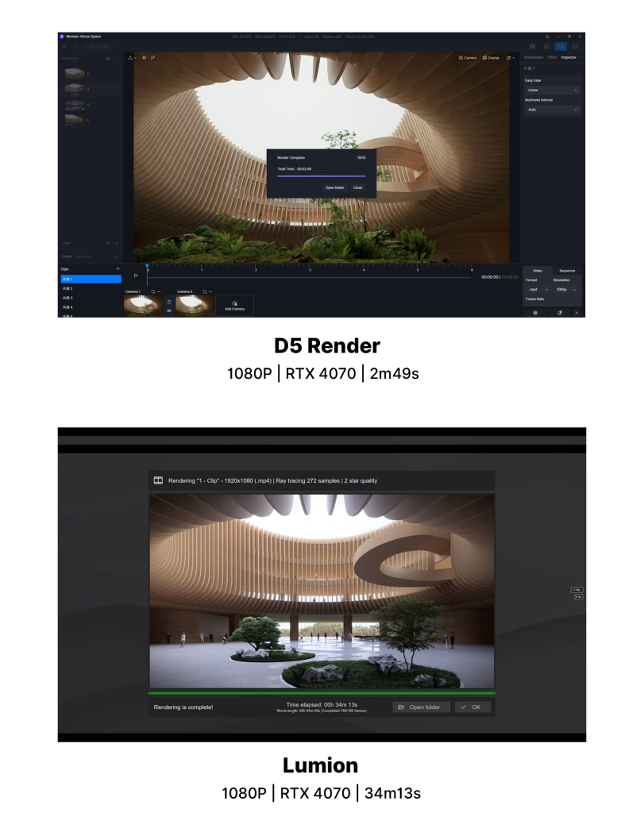Image resolution: width=644 pixels, height=813 pixels.
Task: Click Open folder in Render Complete dialog
Action: (335, 187)
